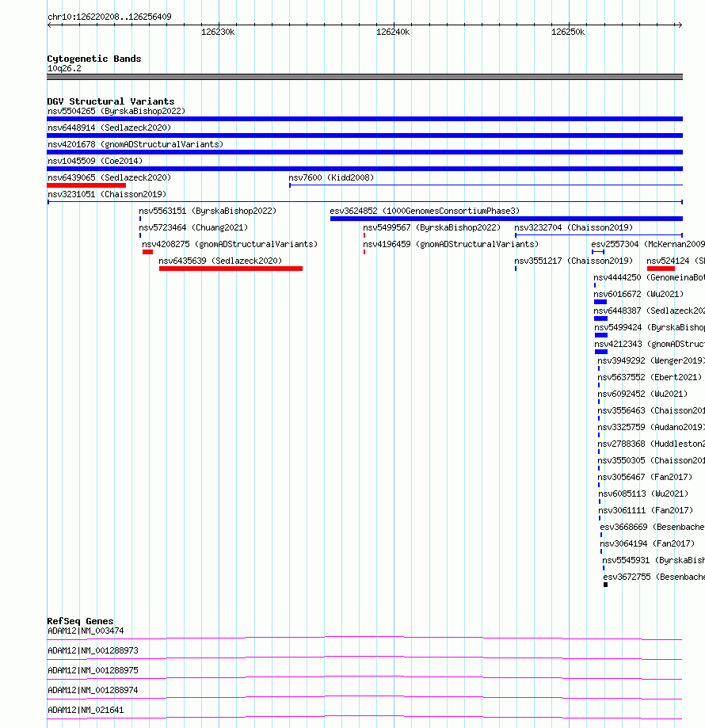This screenshot has height=728, width=705.
Task: Open the nsv3064194 (Fan2017) label
Action: 647,544
